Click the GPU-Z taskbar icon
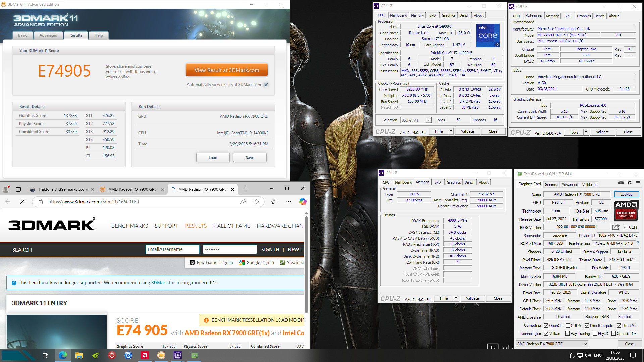Screen dimensions: 644x362 [194, 355]
